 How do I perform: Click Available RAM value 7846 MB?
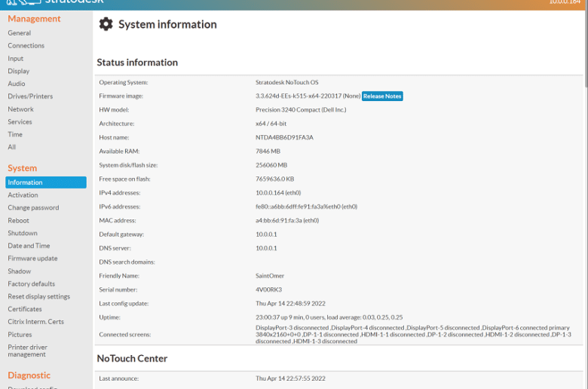tap(268, 152)
